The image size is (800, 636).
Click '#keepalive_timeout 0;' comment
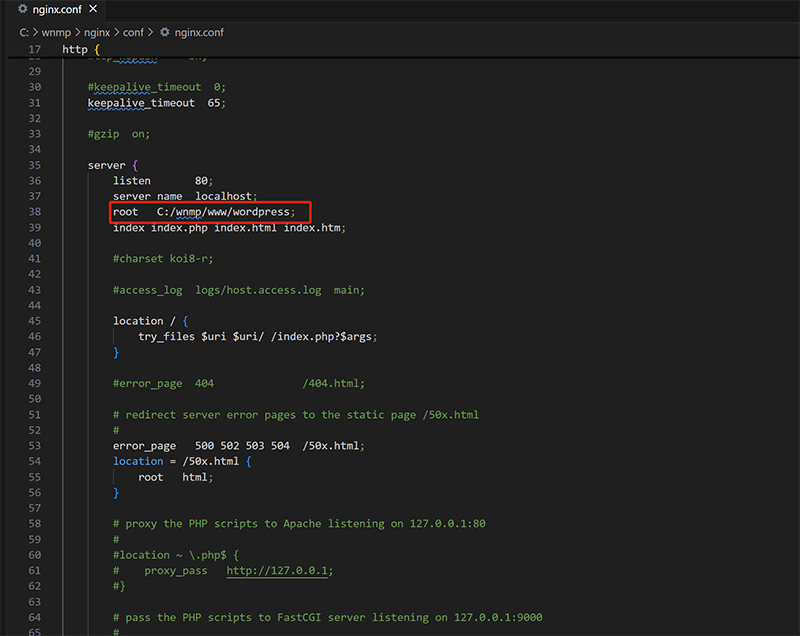tap(157, 87)
